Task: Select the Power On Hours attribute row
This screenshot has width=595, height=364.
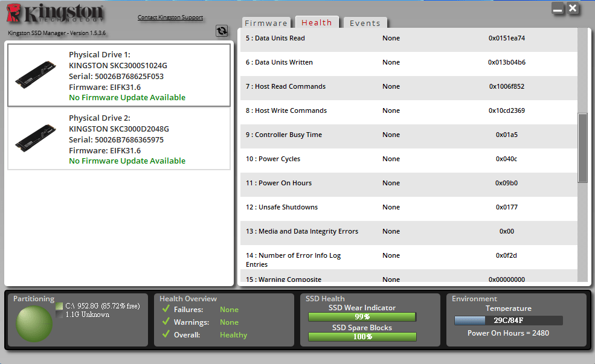Action: coord(409,185)
